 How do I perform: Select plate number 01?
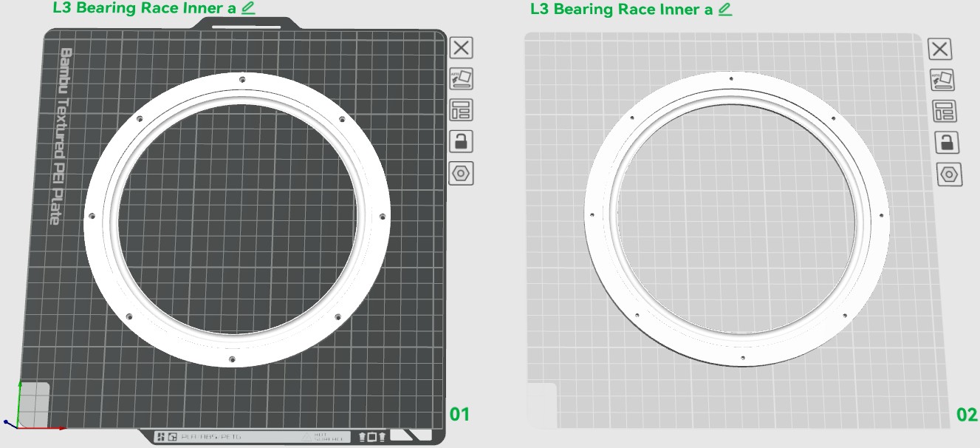coord(459,413)
